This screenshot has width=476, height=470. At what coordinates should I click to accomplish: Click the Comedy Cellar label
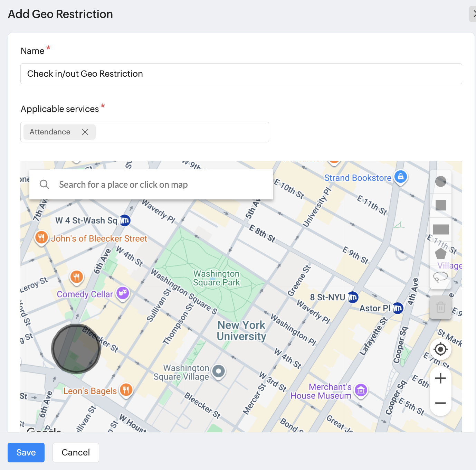pos(85,294)
